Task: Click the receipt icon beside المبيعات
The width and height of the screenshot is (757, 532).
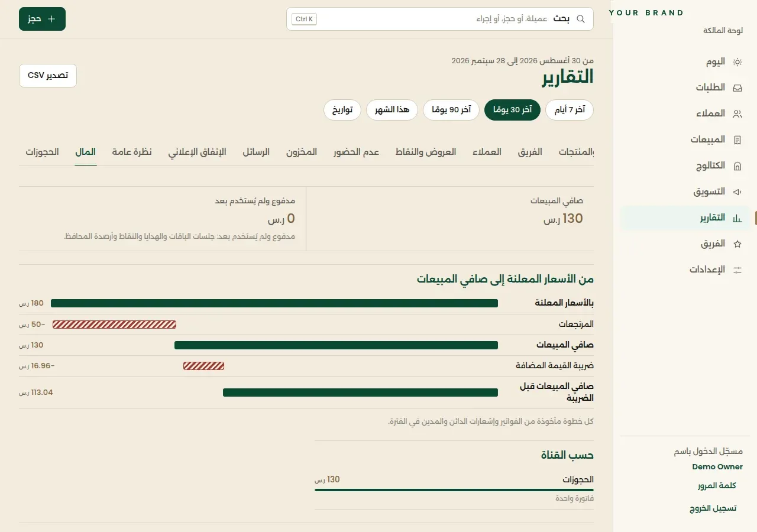Action: (x=737, y=140)
